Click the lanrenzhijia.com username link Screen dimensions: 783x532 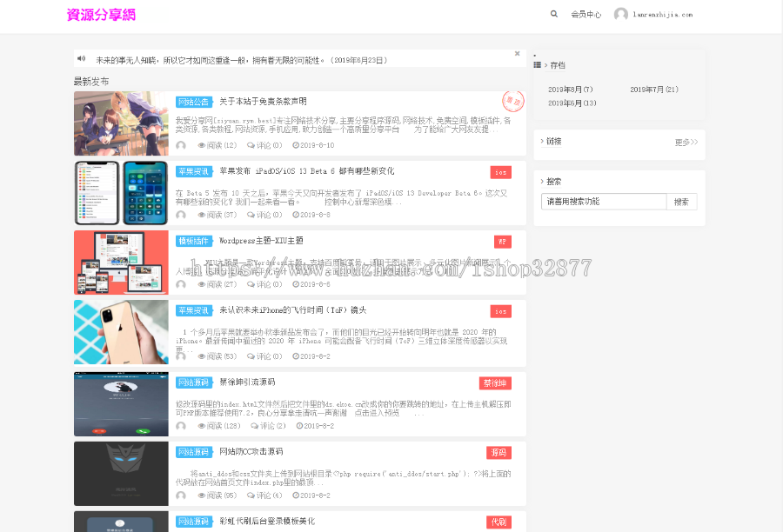coord(663,15)
